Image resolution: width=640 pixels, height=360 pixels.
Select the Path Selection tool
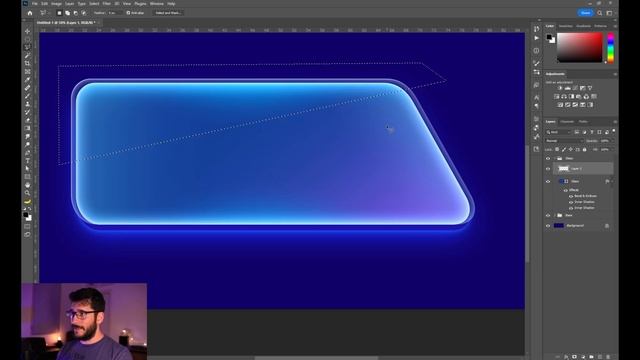27,169
